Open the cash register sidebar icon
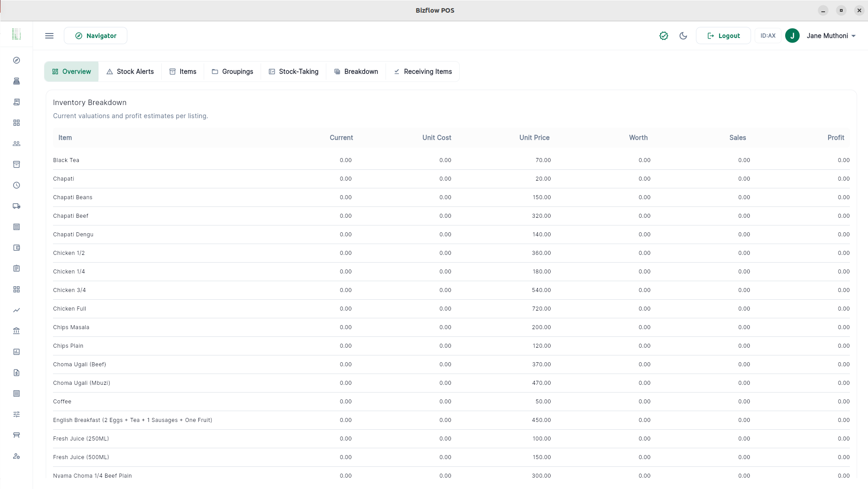Screen dimensions: 868x489 coord(16,81)
